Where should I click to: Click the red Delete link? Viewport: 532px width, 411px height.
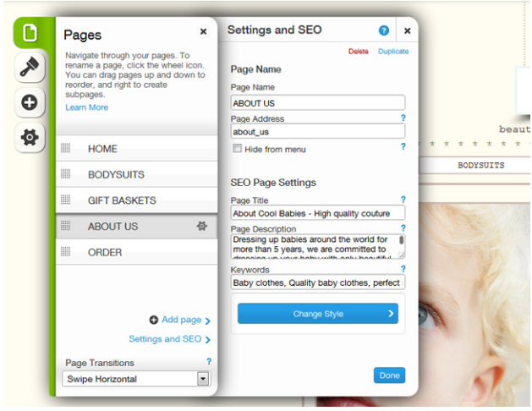pyautogui.click(x=359, y=52)
